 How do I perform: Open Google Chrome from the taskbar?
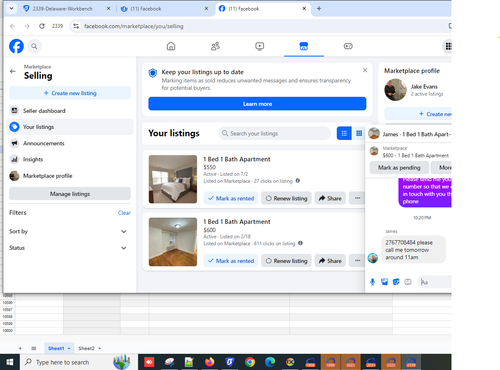250,362
